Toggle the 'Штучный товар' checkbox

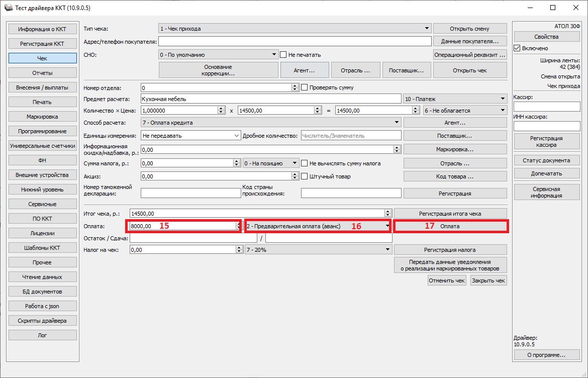(x=304, y=176)
